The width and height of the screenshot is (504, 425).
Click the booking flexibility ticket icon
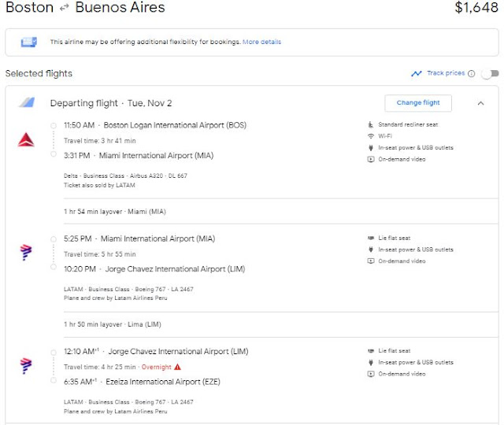click(x=29, y=42)
